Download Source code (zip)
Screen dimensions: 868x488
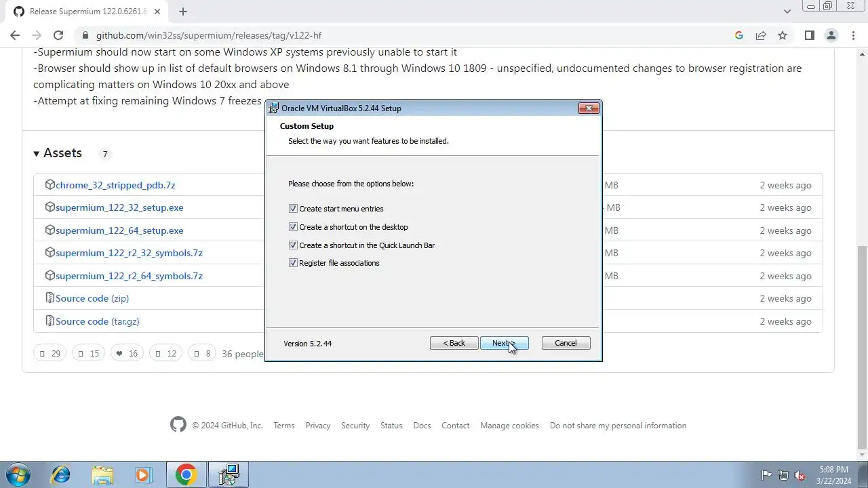[92, 298]
